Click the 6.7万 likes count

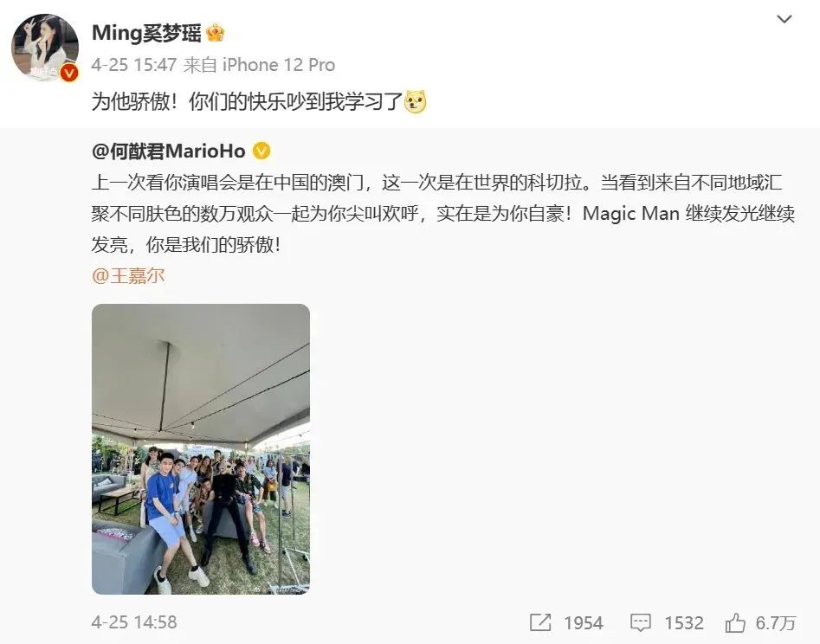pos(776,622)
